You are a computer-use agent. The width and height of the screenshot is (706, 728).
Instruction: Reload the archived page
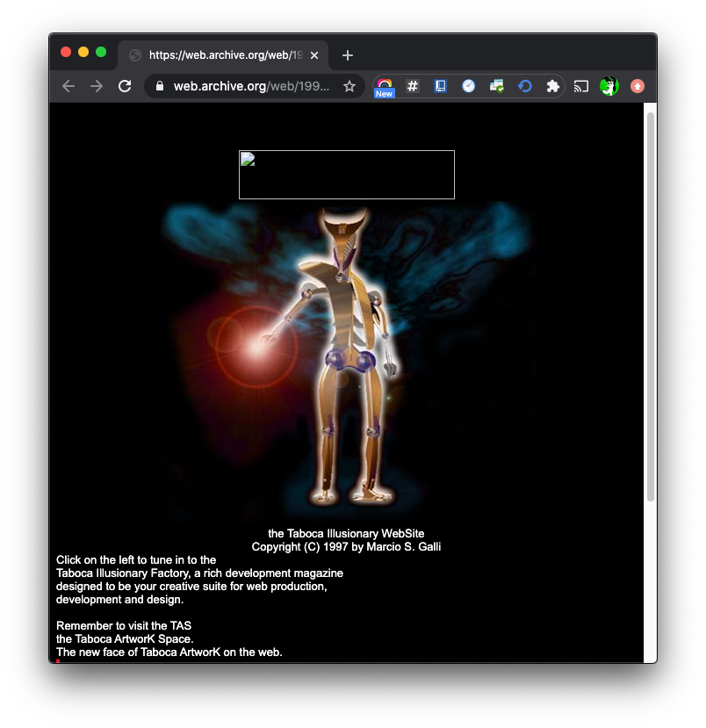tap(125, 86)
